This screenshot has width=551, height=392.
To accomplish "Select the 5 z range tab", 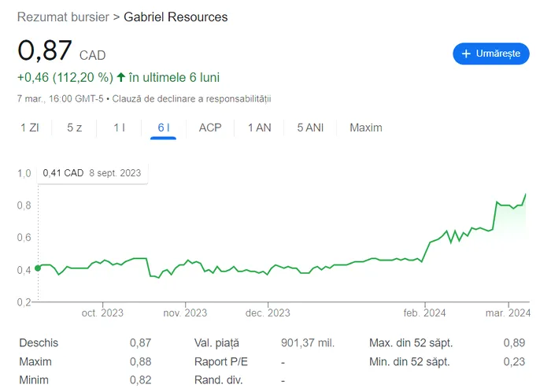I will (x=75, y=128).
